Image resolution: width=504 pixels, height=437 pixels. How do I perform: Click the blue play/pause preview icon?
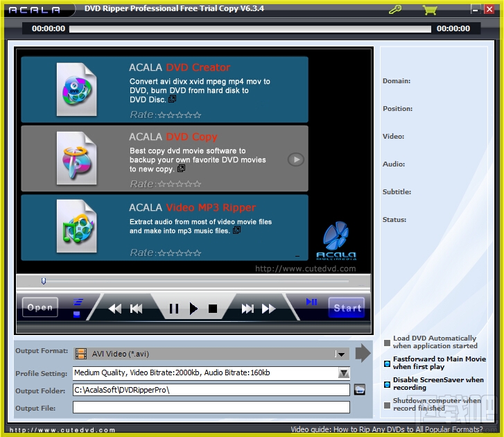point(311,302)
